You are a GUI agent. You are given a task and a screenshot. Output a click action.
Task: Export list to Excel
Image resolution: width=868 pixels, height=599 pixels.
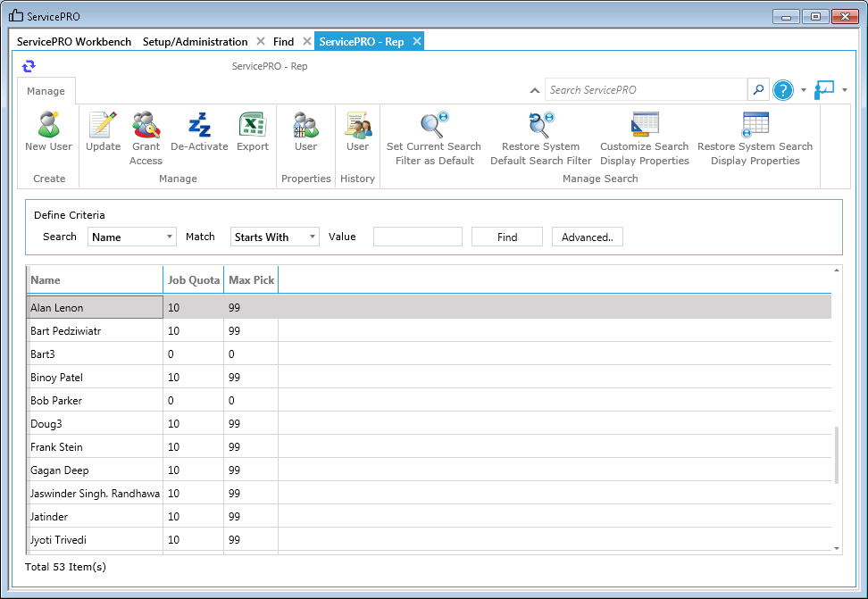click(253, 125)
